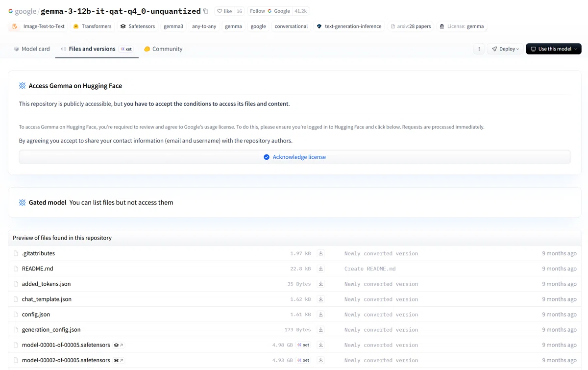Open the config.json file

click(36, 314)
